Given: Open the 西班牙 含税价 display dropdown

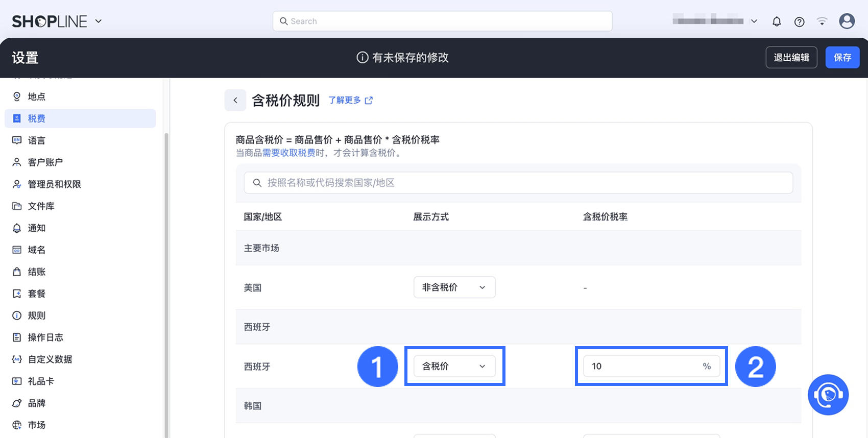Looking at the screenshot, I should tap(454, 366).
